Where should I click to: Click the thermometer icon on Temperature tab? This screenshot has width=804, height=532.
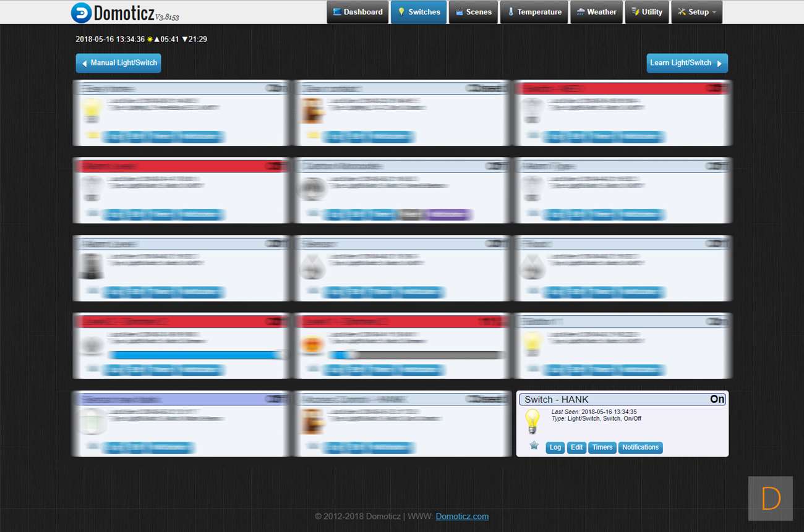coord(511,12)
